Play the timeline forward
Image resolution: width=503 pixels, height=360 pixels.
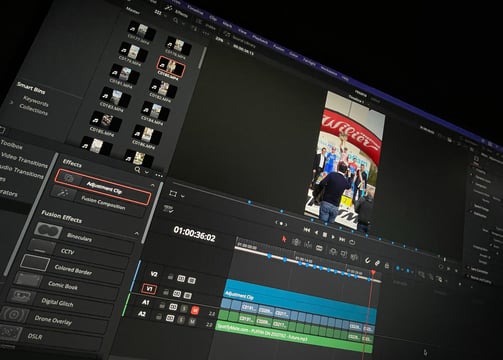coord(333,237)
